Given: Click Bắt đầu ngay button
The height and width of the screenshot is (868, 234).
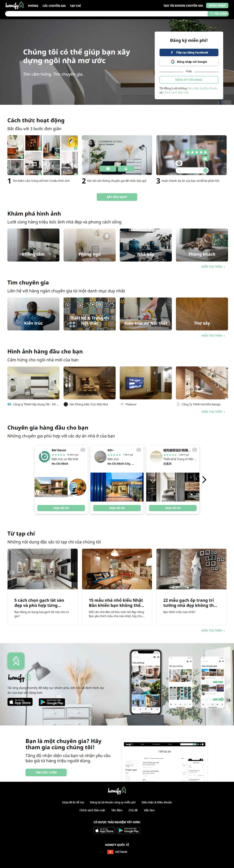Looking at the screenshot, I should pyautogui.click(x=117, y=197).
